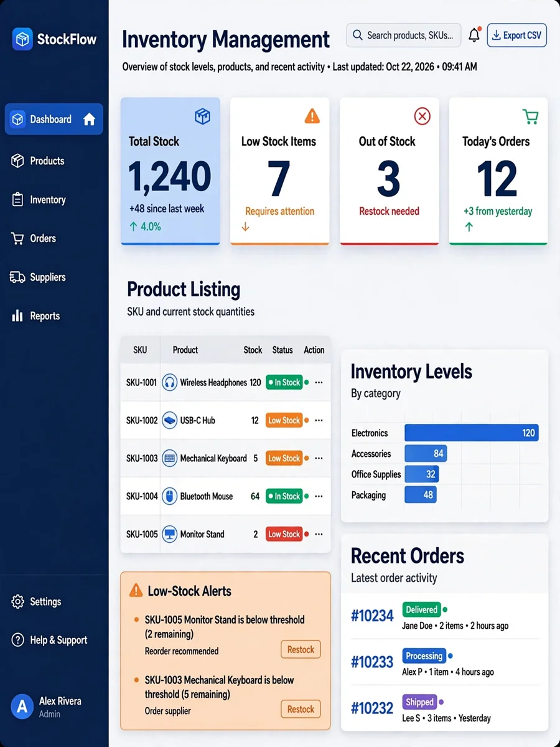
Task: Select the Packaging bar showing 48
Action: 421,496
